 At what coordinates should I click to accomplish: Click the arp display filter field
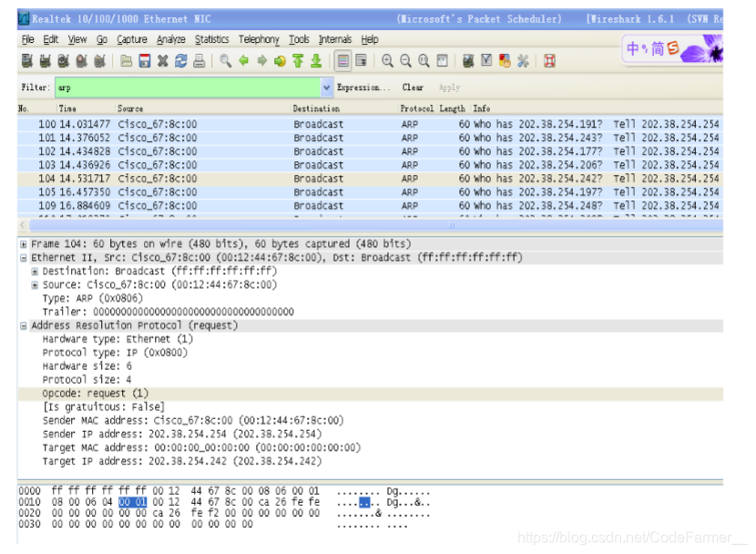[x=188, y=87]
